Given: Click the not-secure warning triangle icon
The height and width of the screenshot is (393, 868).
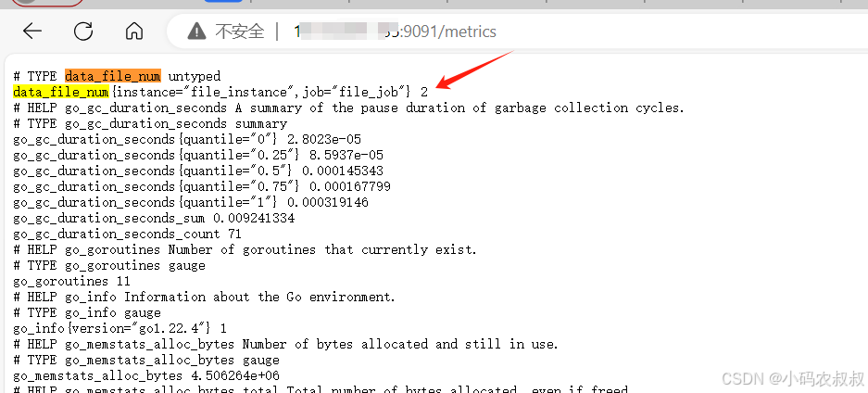Looking at the screenshot, I should click(x=197, y=32).
